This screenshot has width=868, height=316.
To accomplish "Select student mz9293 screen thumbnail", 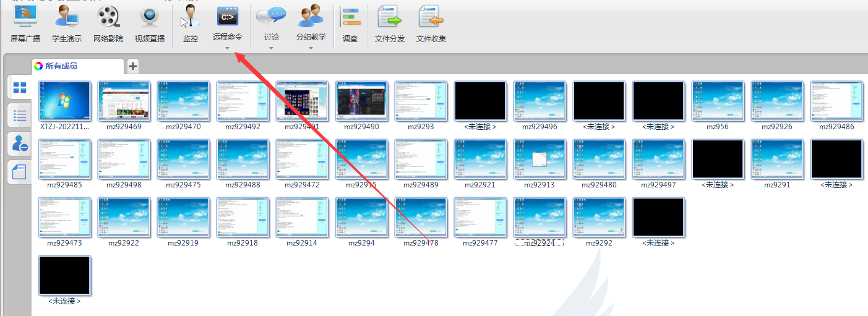I will pyautogui.click(x=421, y=101).
